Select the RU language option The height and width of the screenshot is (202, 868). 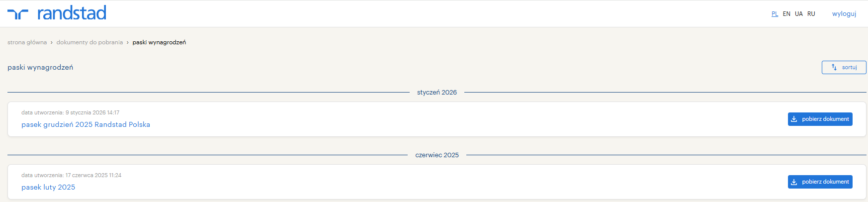coord(811,14)
